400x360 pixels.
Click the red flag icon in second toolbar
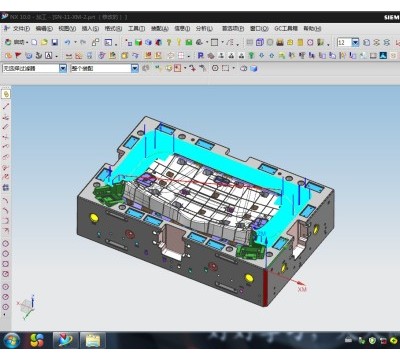18,55
